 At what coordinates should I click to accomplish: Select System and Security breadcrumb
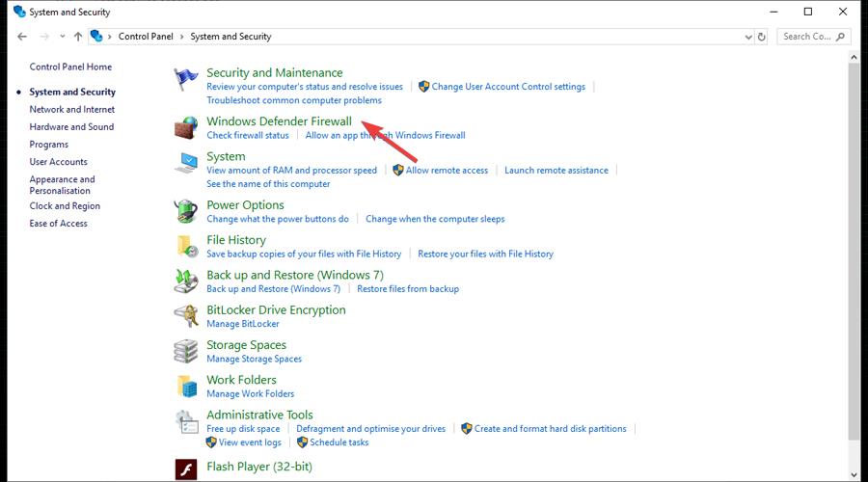click(231, 37)
